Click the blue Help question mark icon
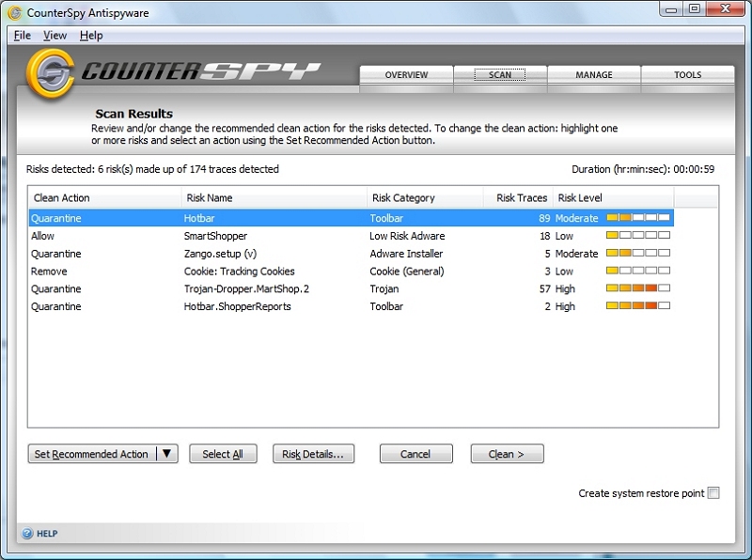The width and height of the screenshot is (752, 560). (27, 533)
